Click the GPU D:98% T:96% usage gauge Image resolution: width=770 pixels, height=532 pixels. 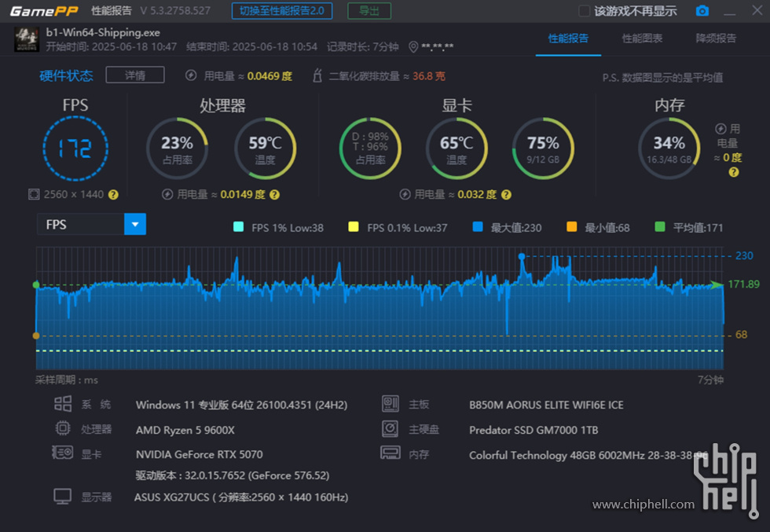(x=370, y=149)
